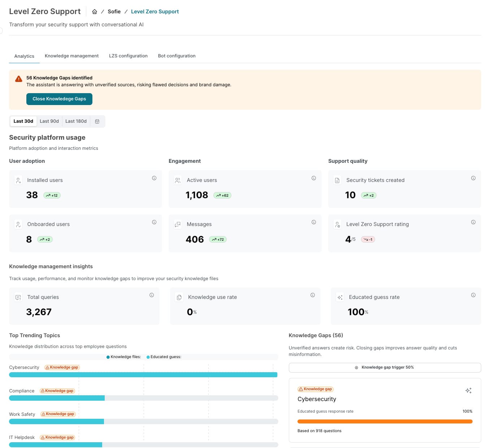Show info for Onboarded users card
The width and height of the screenshot is (487, 448).
pyautogui.click(x=154, y=222)
